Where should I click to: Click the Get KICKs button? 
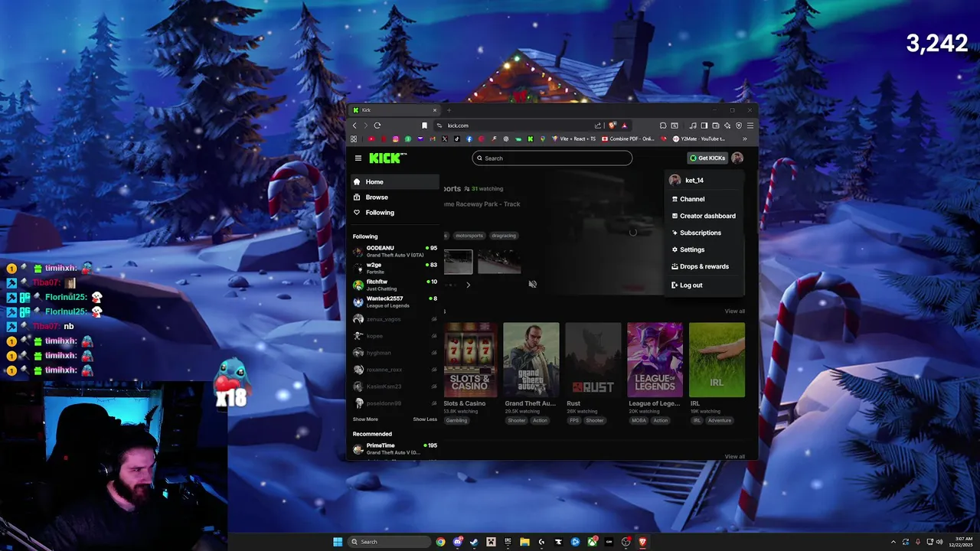pos(707,158)
